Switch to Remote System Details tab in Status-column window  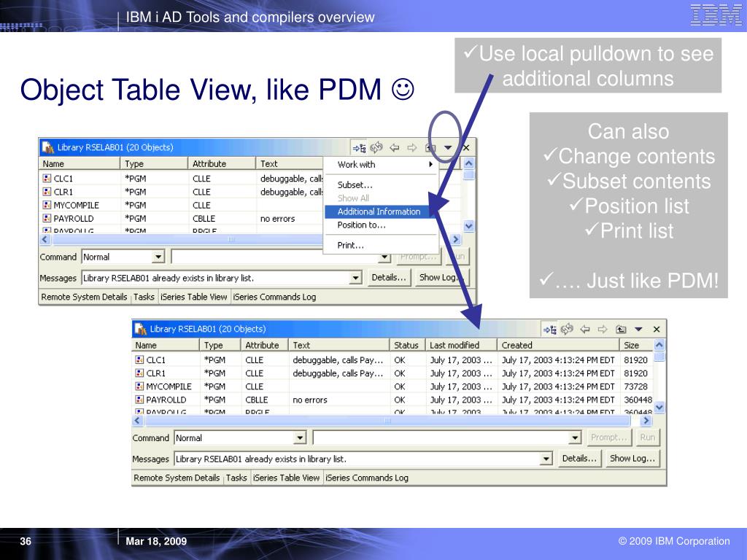coord(177,478)
